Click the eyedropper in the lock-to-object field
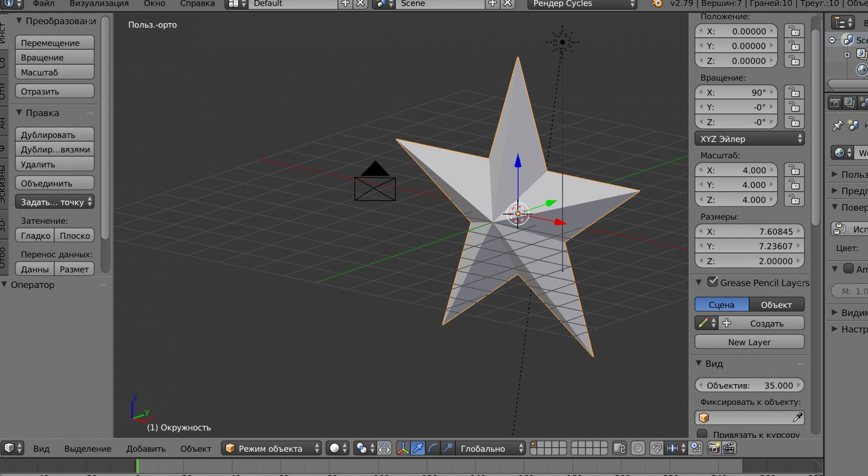Screen dimensions: 868x476 [797, 418]
